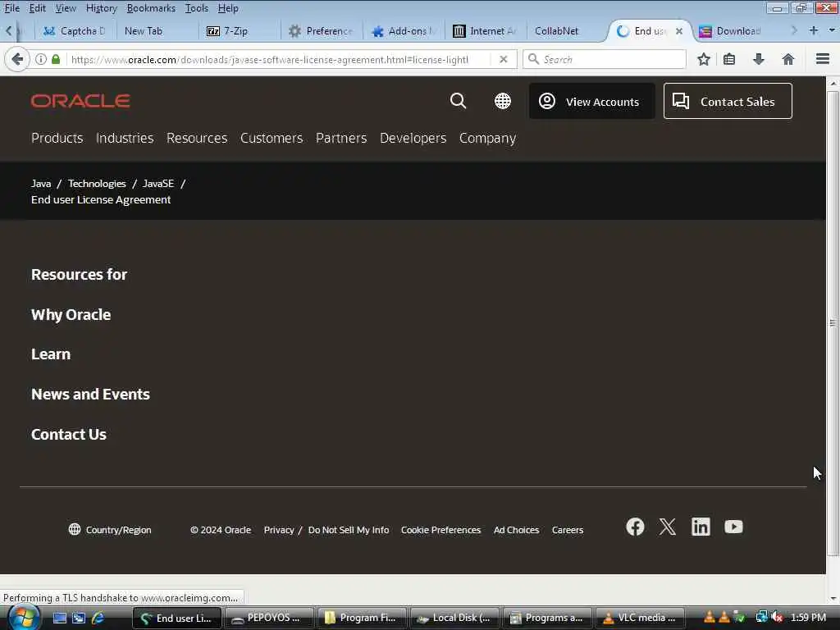This screenshot has height=630, width=840.
Task: Click the site information (i) icon
Action: point(41,59)
